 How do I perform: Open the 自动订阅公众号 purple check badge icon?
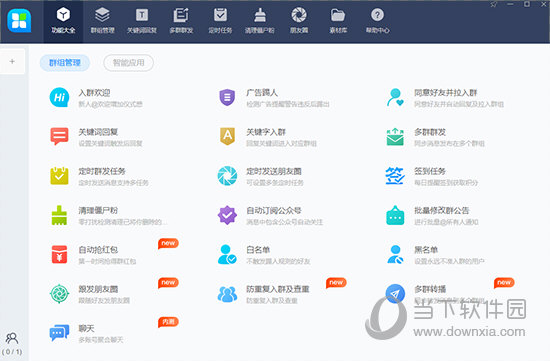(227, 215)
